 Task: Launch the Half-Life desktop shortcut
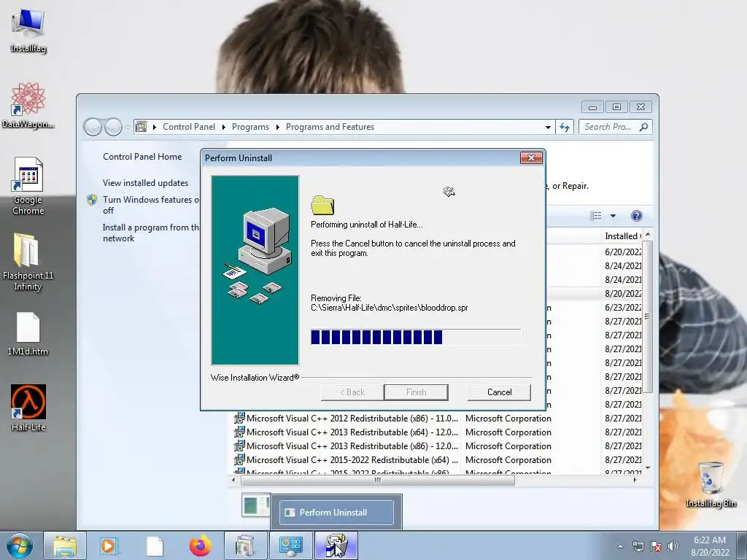(x=28, y=408)
